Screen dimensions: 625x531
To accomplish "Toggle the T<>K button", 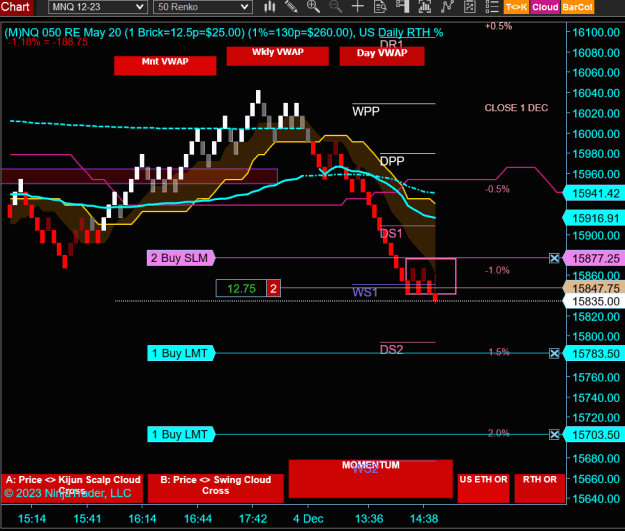I will [x=516, y=7].
